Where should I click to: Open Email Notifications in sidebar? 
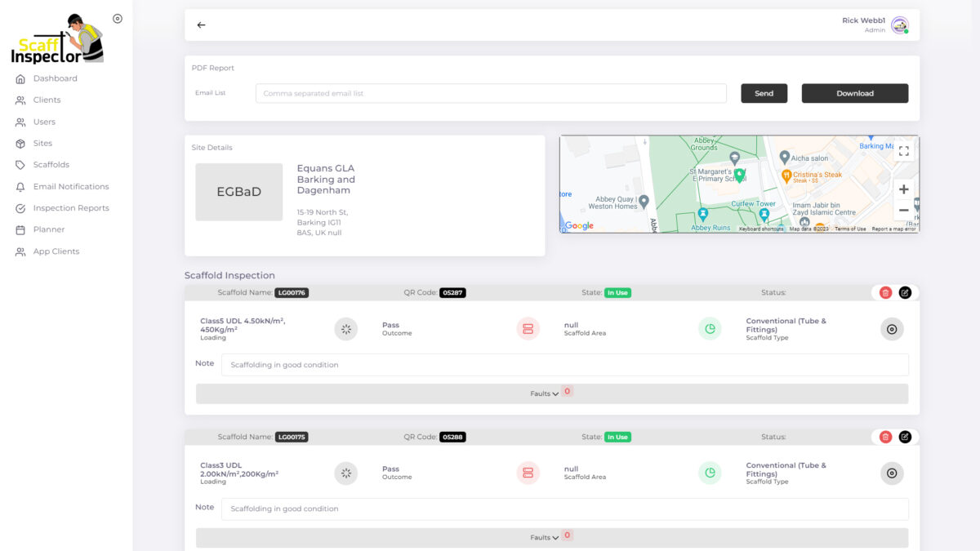[x=70, y=186]
